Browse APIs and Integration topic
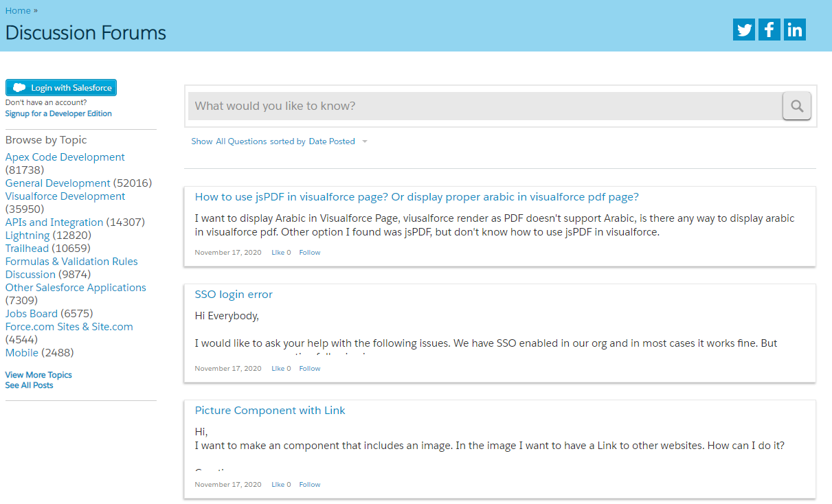 (x=54, y=222)
